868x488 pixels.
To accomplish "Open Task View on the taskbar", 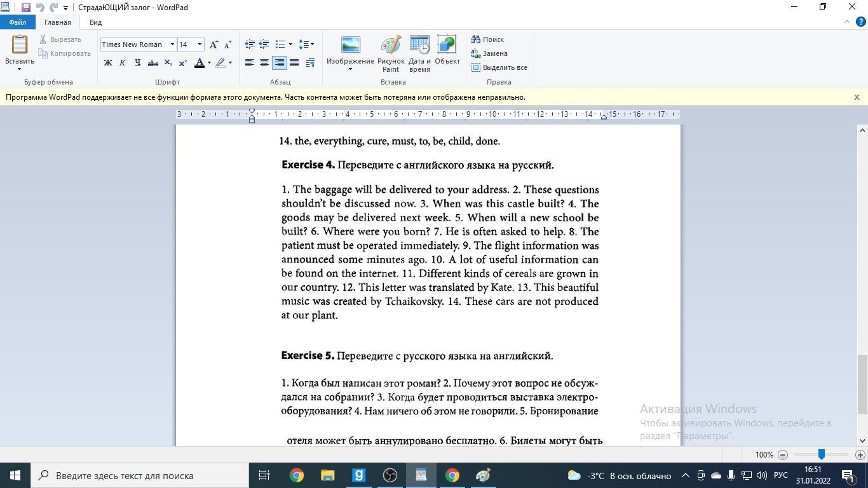I will (264, 475).
